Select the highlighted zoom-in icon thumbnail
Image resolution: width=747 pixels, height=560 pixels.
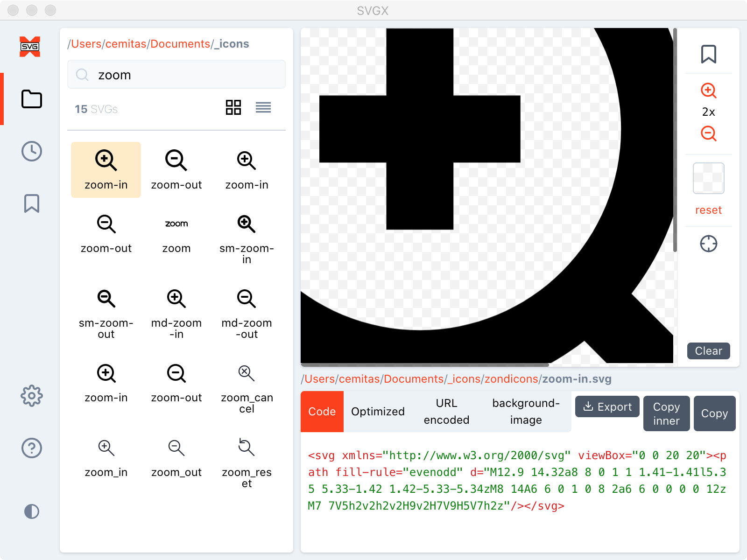pos(106,170)
